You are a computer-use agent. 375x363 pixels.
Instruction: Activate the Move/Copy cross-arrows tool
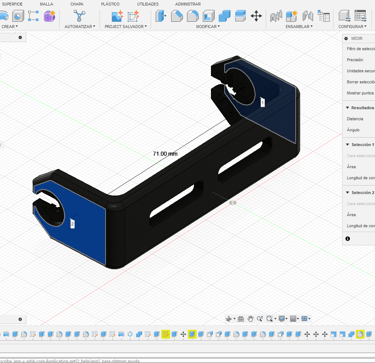(x=256, y=16)
